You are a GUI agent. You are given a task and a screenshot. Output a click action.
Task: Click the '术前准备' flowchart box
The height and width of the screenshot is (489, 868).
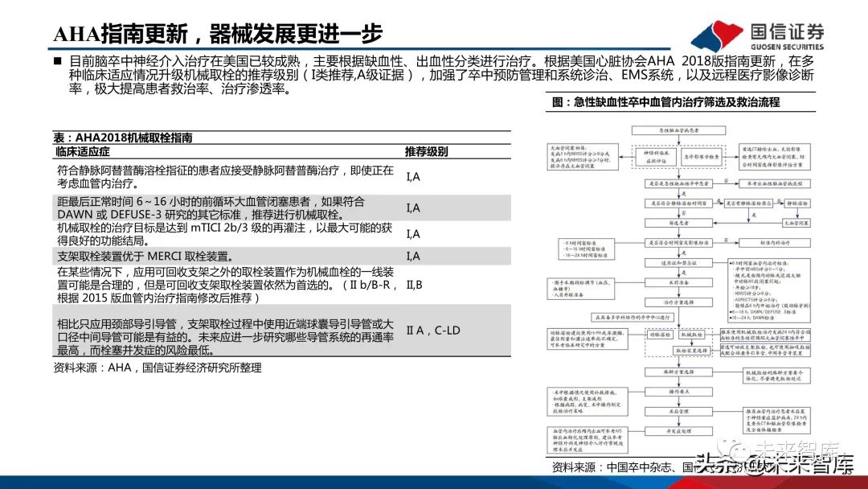678,282
